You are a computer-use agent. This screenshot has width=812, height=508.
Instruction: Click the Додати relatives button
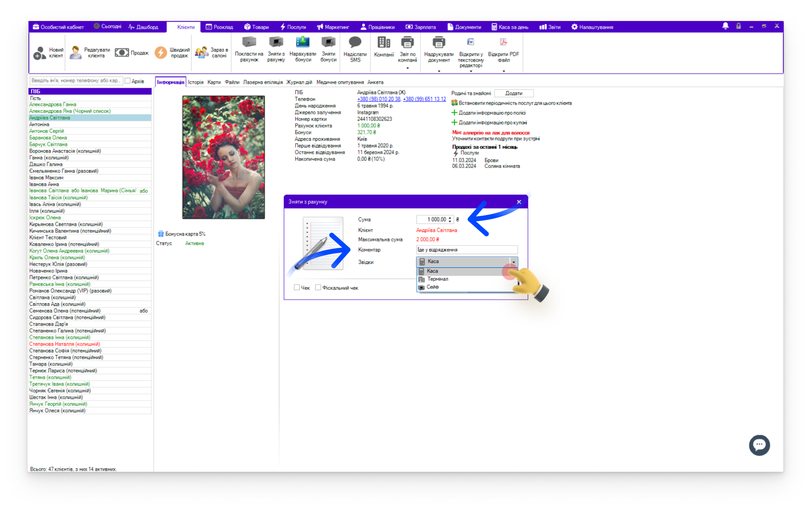tap(514, 93)
